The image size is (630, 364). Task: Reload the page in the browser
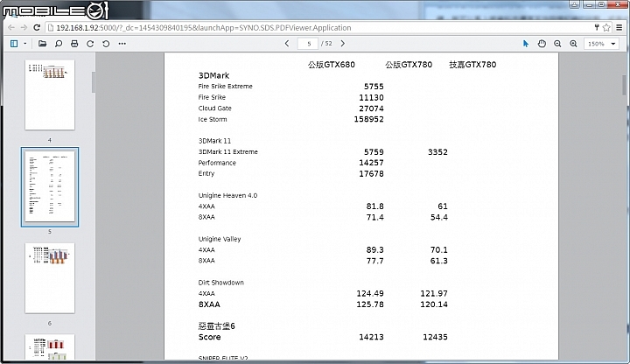[37, 27]
